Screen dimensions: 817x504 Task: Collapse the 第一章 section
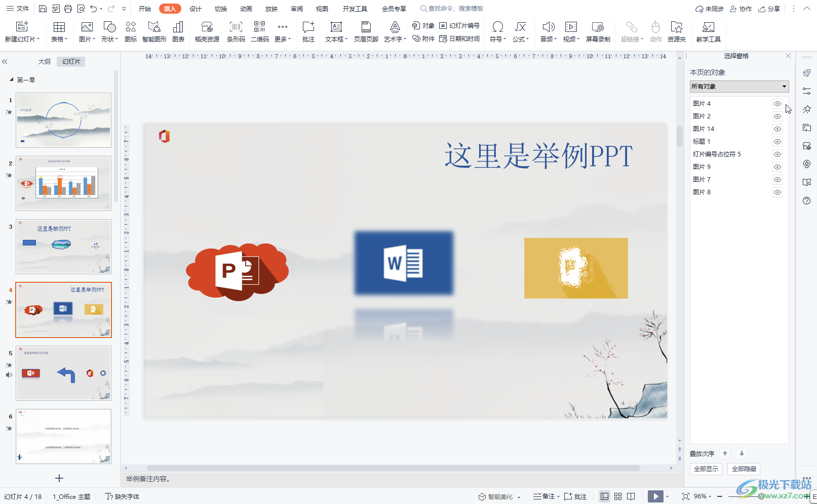(x=11, y=80)
